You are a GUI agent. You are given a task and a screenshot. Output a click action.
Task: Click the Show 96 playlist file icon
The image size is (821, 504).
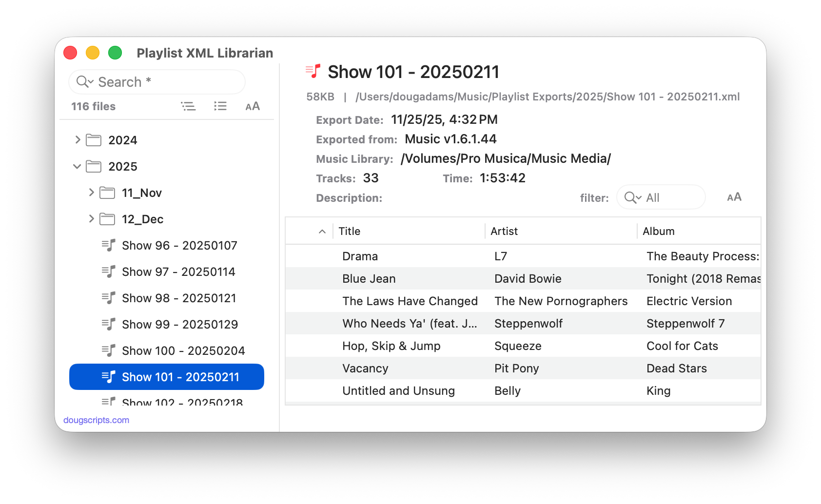[x=108, y=245]
